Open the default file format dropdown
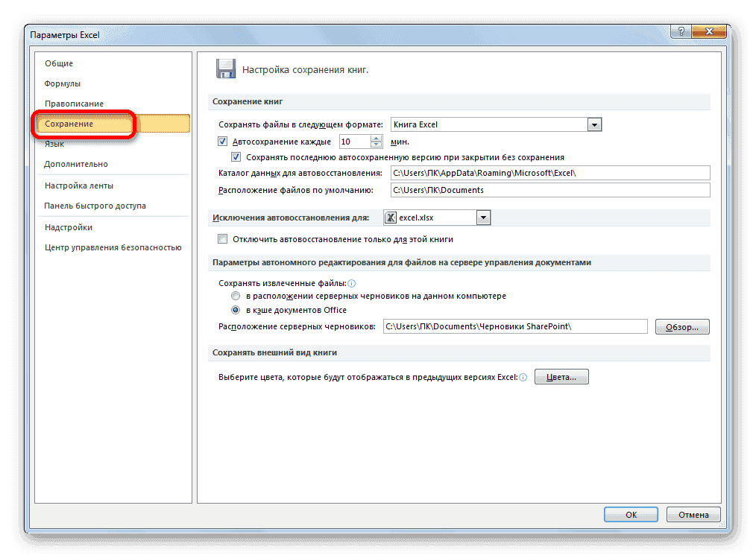 [594, 124]
